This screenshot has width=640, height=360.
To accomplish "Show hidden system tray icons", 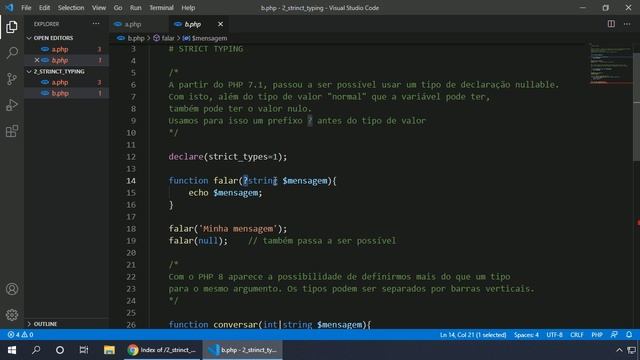I will click(x=619, y=350).
